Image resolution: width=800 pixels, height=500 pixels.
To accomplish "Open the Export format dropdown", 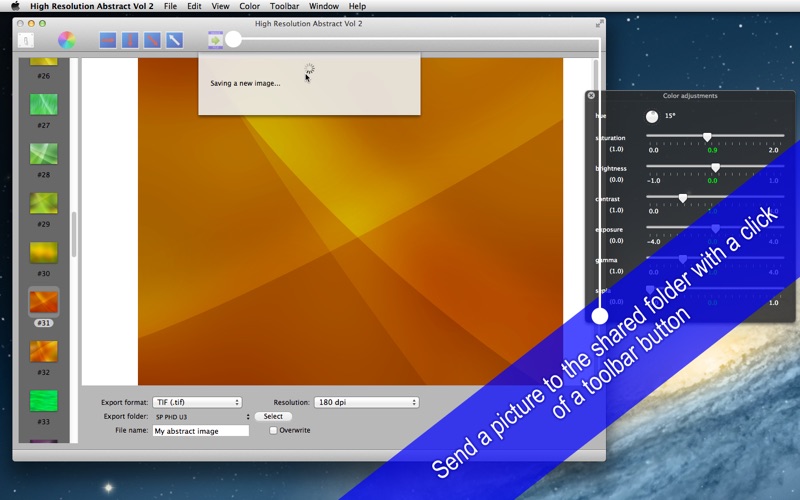I will click(x=197, y=402).
